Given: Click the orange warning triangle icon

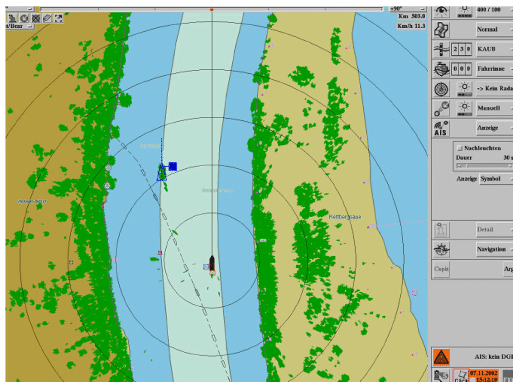Looking at the screenshot, I should pos(441,357).
